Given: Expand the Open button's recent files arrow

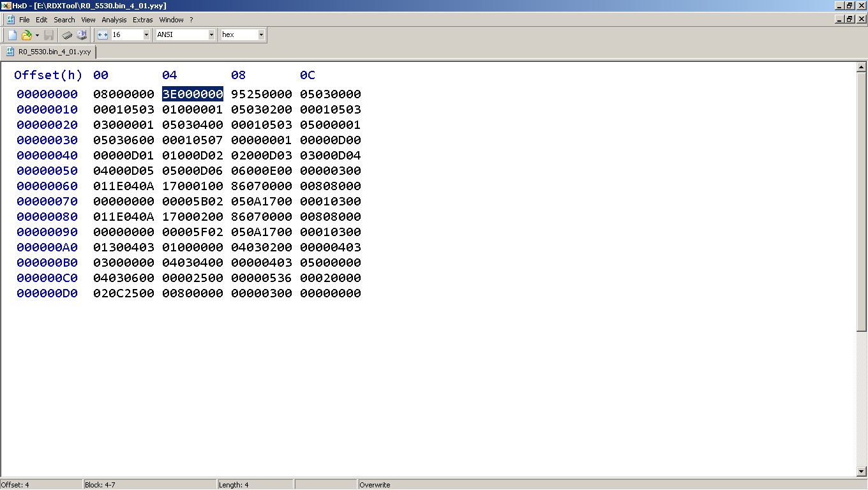Looking at the screenshot, I should [37, 35].
